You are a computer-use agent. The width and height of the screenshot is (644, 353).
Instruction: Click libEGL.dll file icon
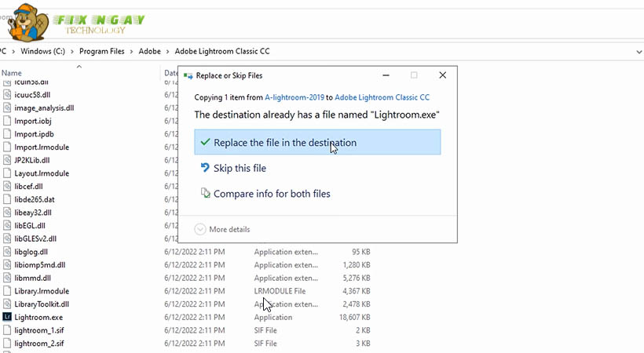[x=6, y=225]
